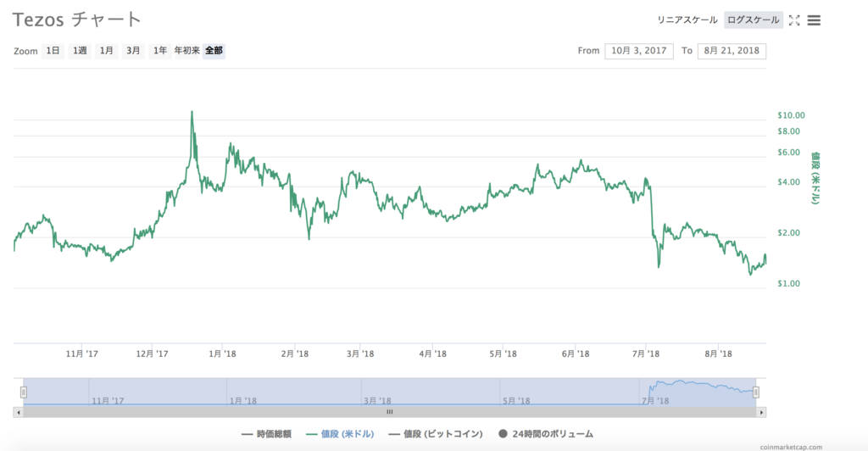The height and width of the screenshot is (451, 868).
Task: Set zoom to 年初来
Action: [187, 51]
